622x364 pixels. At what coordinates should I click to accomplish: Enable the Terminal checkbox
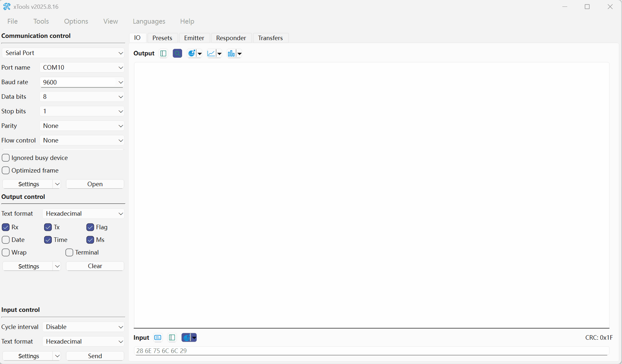69,253
